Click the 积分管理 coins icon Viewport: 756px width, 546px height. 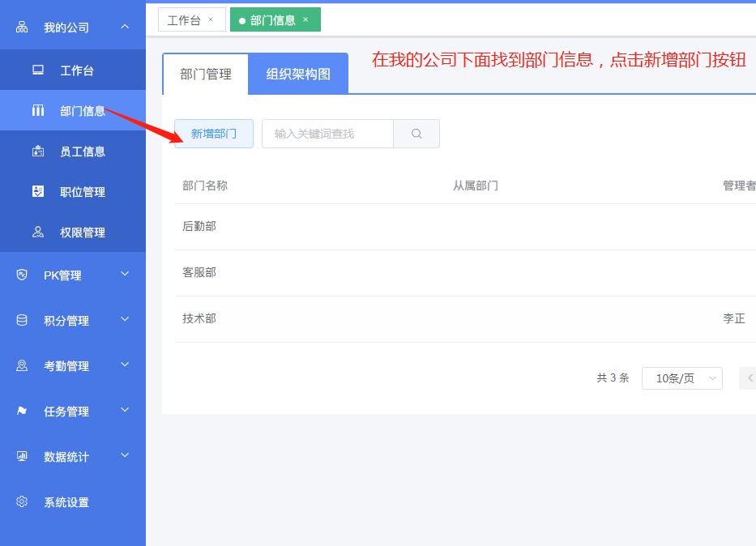(x=22, y=320)
